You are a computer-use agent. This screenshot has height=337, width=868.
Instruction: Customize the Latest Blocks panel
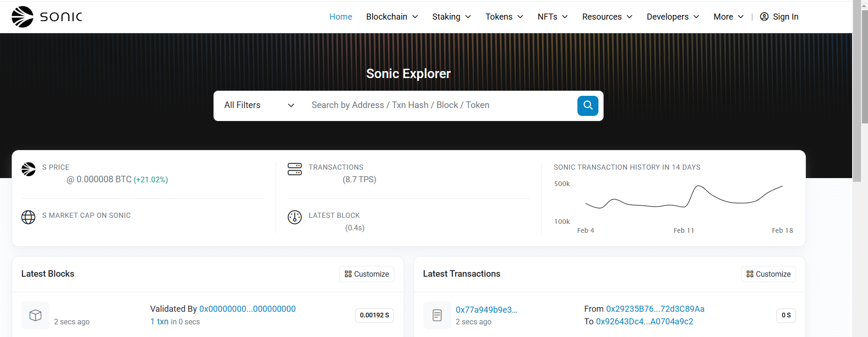pyautogui.click(x=367, y=274)
